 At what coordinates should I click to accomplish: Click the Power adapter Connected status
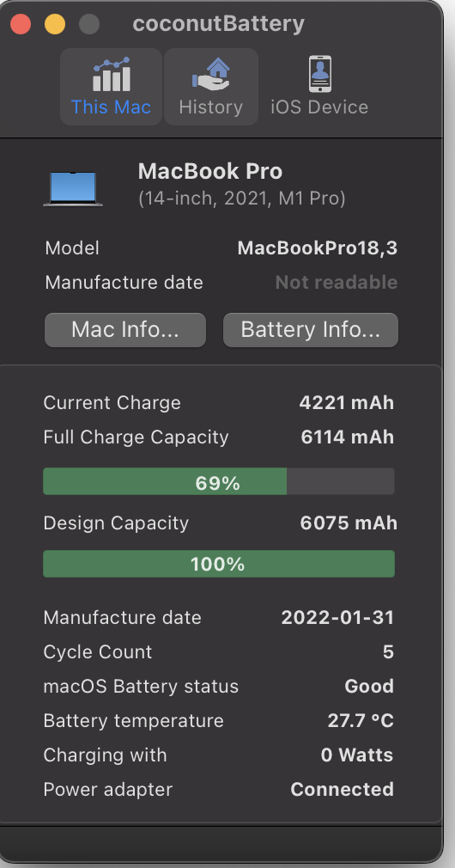coord(343,789)
